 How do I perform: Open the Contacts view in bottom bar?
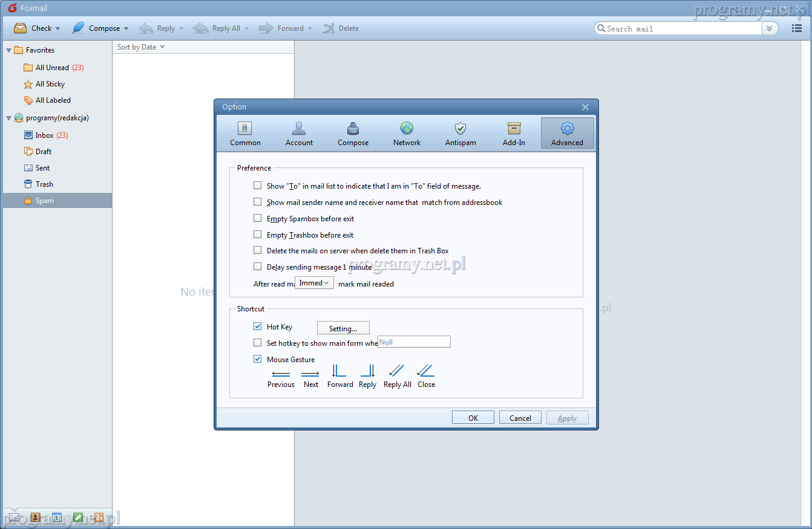point(35,518)
